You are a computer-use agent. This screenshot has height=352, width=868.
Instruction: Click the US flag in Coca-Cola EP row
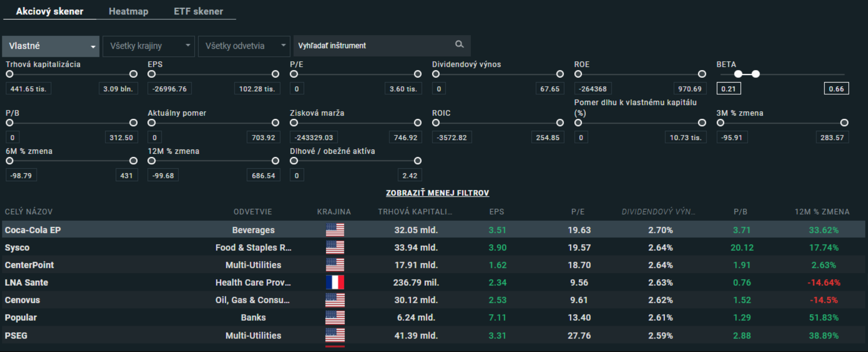coord(335,230)
